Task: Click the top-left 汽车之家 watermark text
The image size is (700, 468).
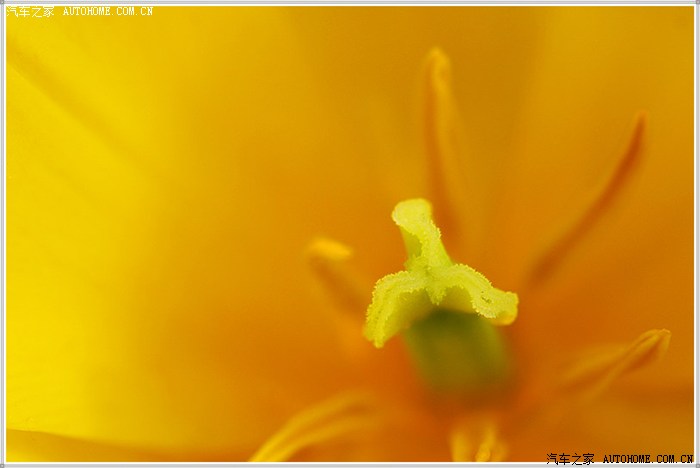Action: click(30, 12)
